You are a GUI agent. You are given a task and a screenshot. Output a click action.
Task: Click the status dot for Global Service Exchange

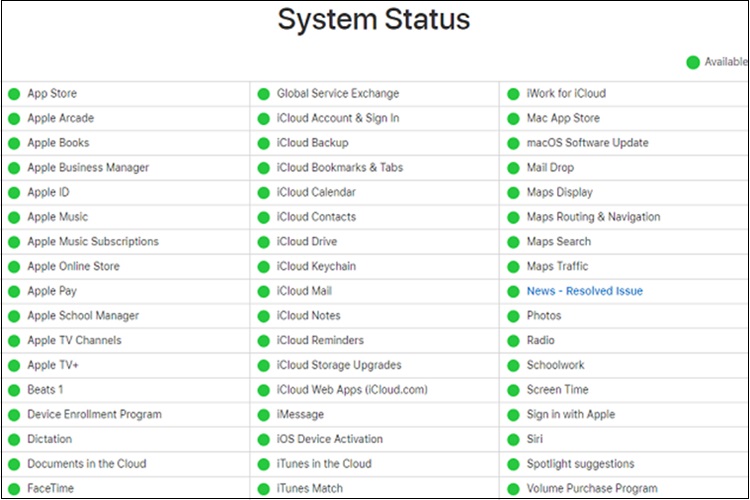(264, 94)
